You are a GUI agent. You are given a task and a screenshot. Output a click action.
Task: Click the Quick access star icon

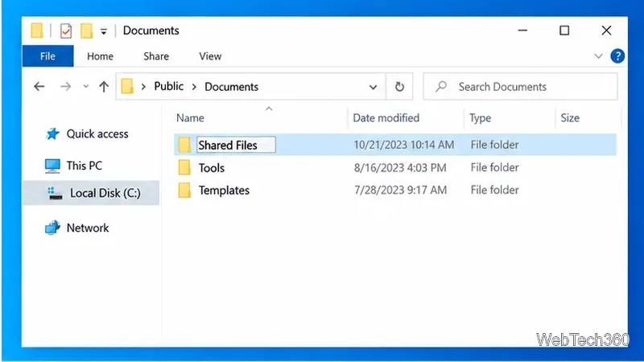52,134
